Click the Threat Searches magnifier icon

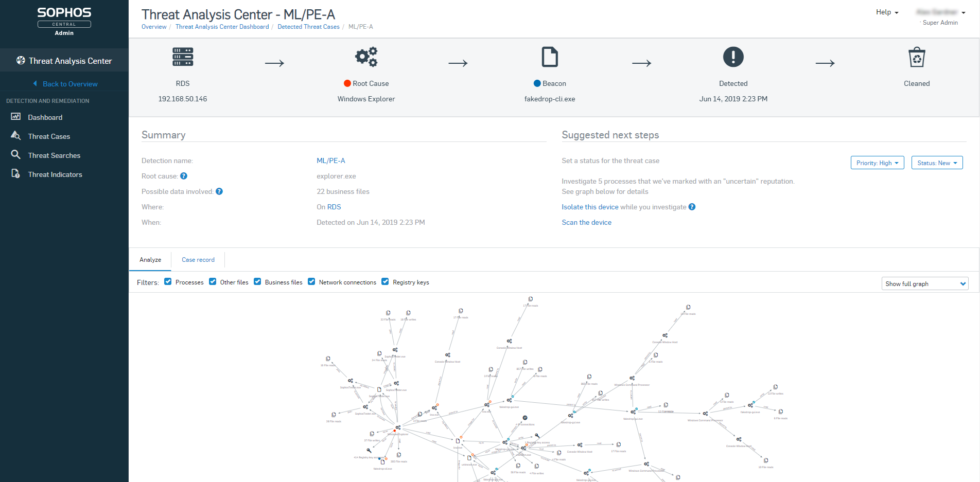[16, 154]
